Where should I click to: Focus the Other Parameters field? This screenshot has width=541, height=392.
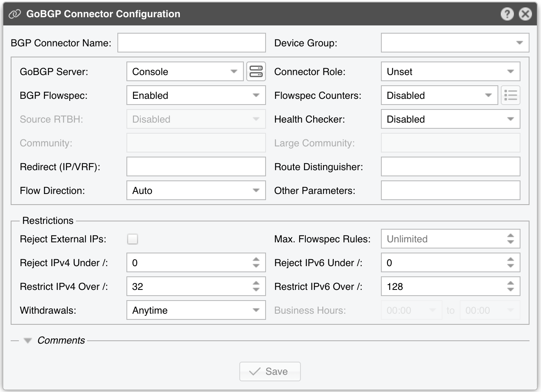[x=450, y=190]
